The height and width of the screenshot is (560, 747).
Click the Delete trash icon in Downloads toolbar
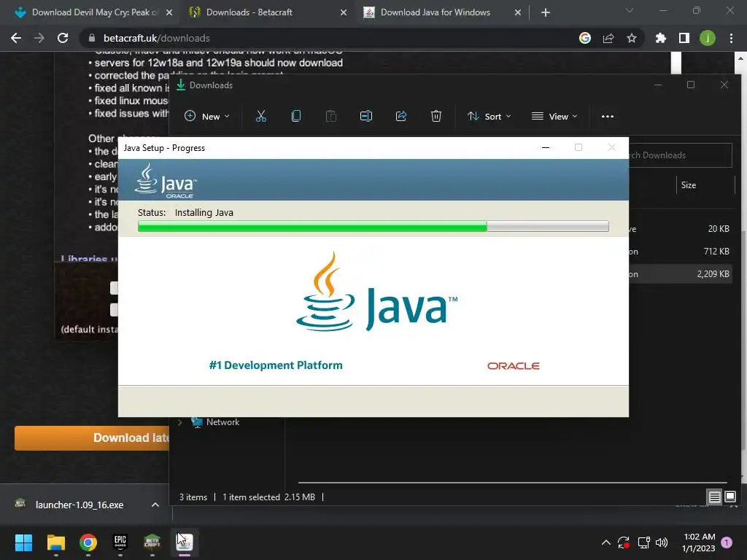click(436, 116)
